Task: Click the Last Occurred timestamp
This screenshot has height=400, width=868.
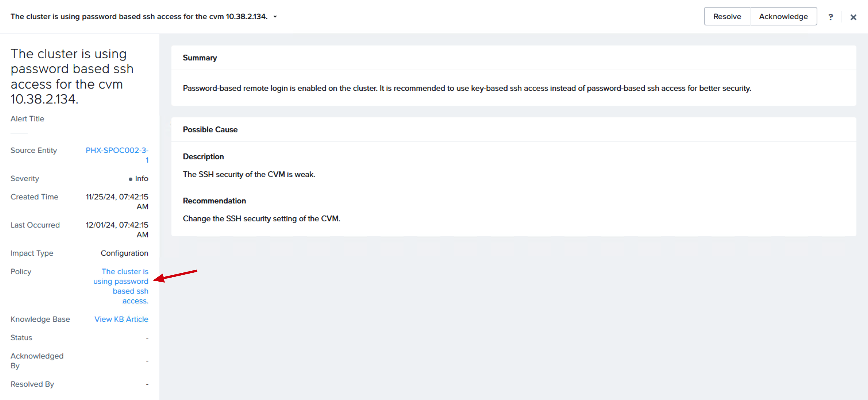Action: 117,230
